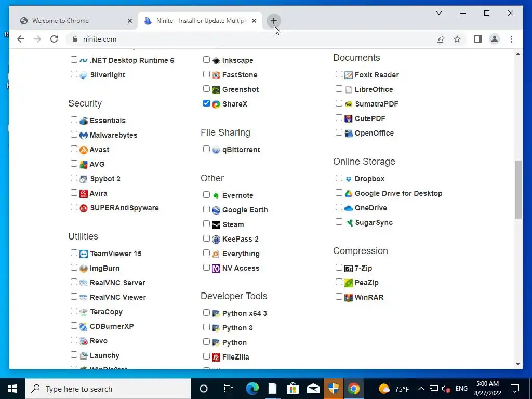This screenshot has width=532, height=399.
Task: Share this page from the address bar
Action: [441, 39]
